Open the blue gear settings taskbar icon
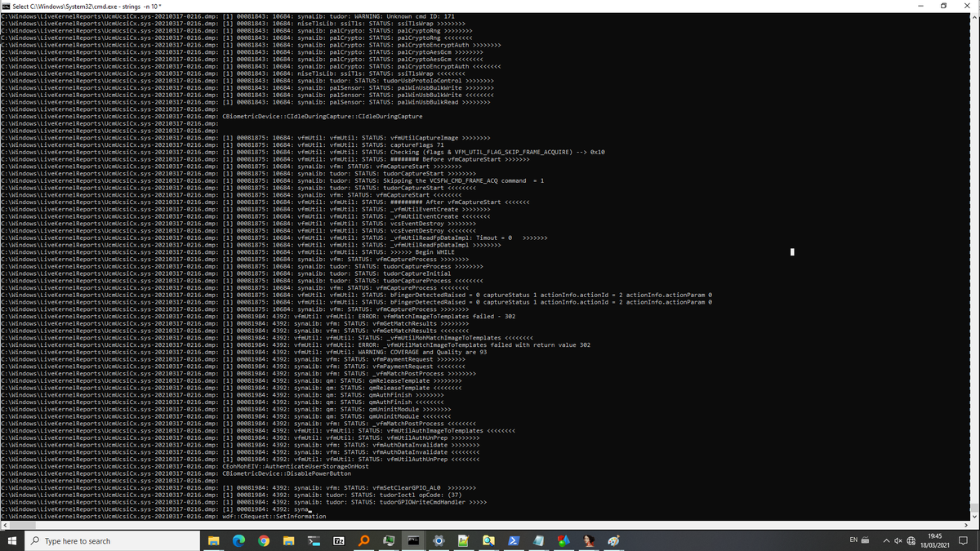 [439, 541]
